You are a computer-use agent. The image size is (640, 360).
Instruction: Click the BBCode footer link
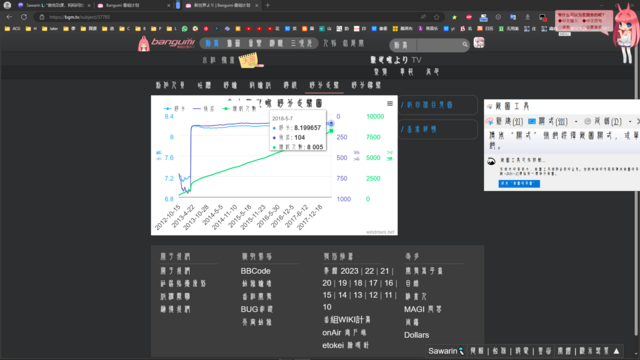tap(256, 271)
